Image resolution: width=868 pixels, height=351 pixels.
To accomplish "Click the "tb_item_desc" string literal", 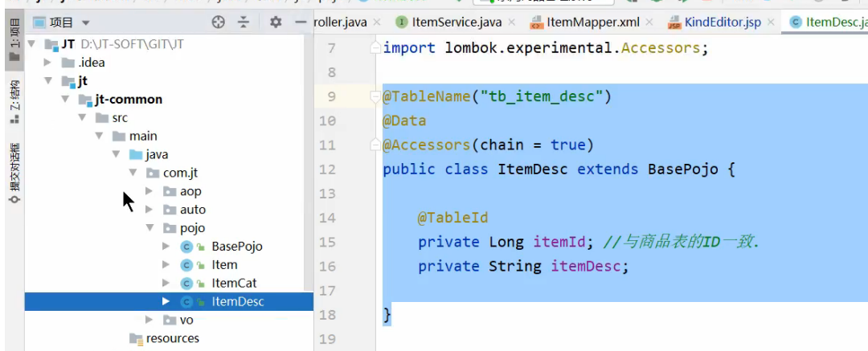I will (542, 97).
